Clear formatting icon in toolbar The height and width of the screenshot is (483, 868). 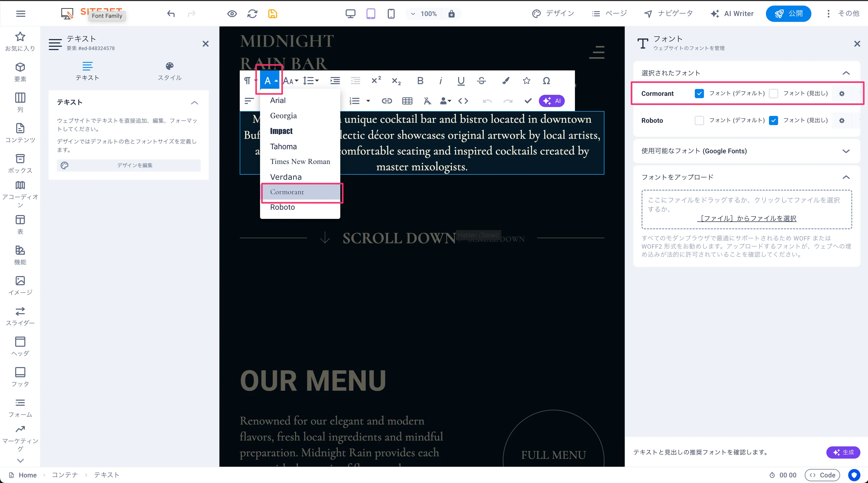[427, 101]
